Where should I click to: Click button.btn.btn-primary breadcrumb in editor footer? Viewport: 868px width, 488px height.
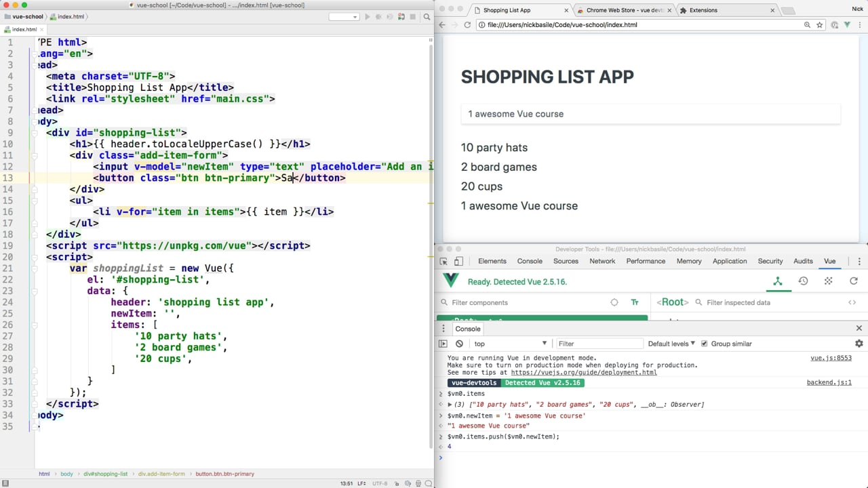pos(225,474)
